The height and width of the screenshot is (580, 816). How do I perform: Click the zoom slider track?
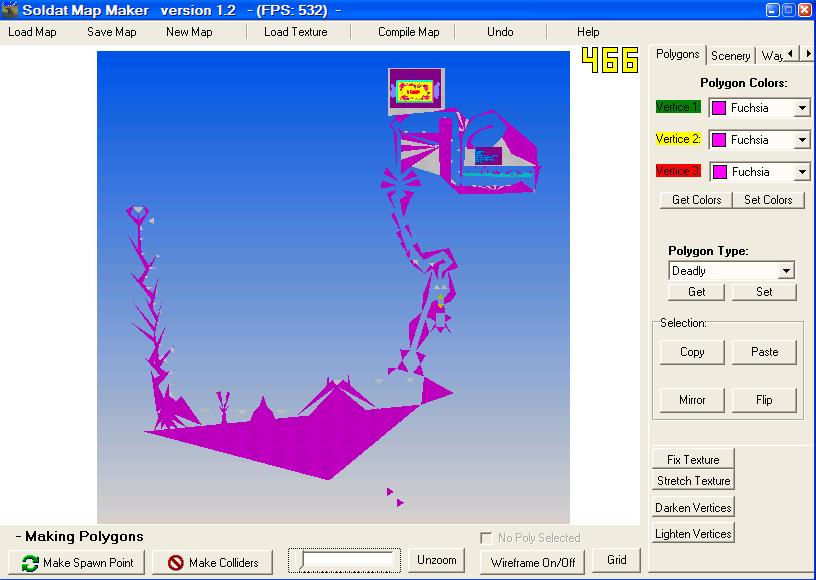pyautogui.click(x=345, y=560)
